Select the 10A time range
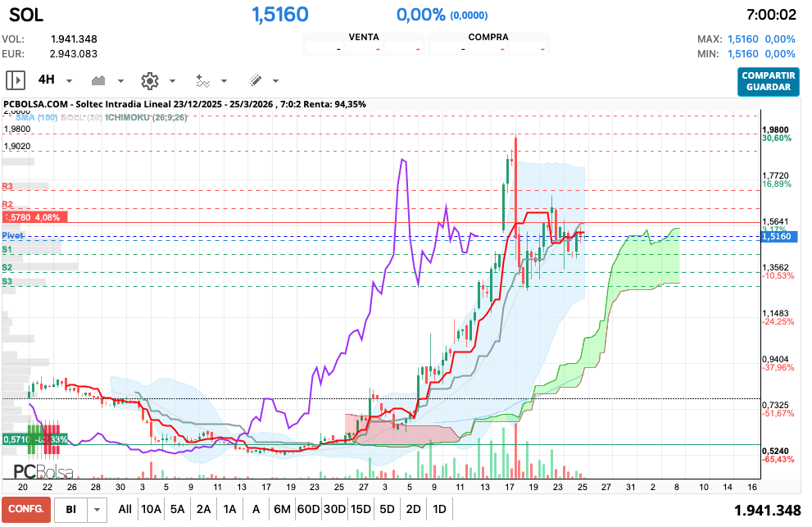This screenshot has height=527, width=812. tap(152, 510)
